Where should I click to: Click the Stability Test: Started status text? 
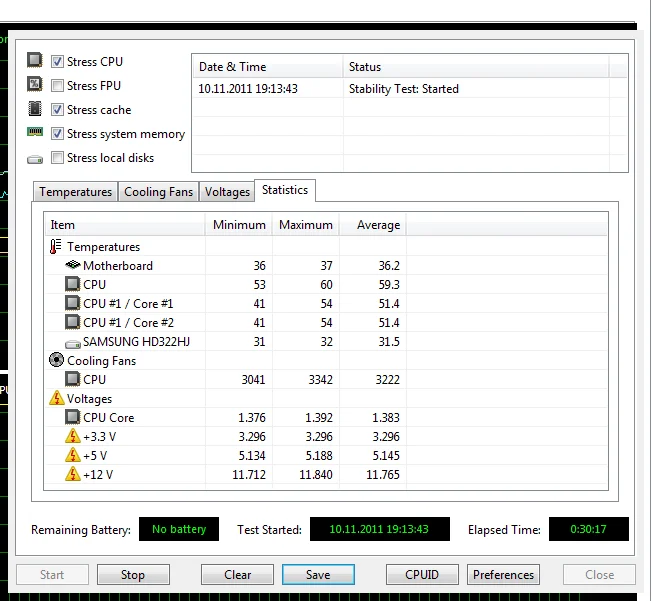tap(404, 89)
